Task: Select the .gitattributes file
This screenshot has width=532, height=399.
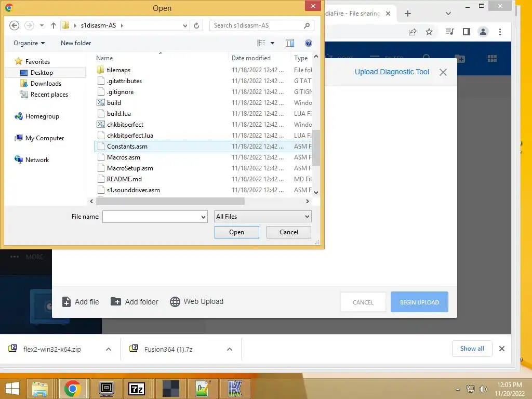Action: (x=203, y=81)
